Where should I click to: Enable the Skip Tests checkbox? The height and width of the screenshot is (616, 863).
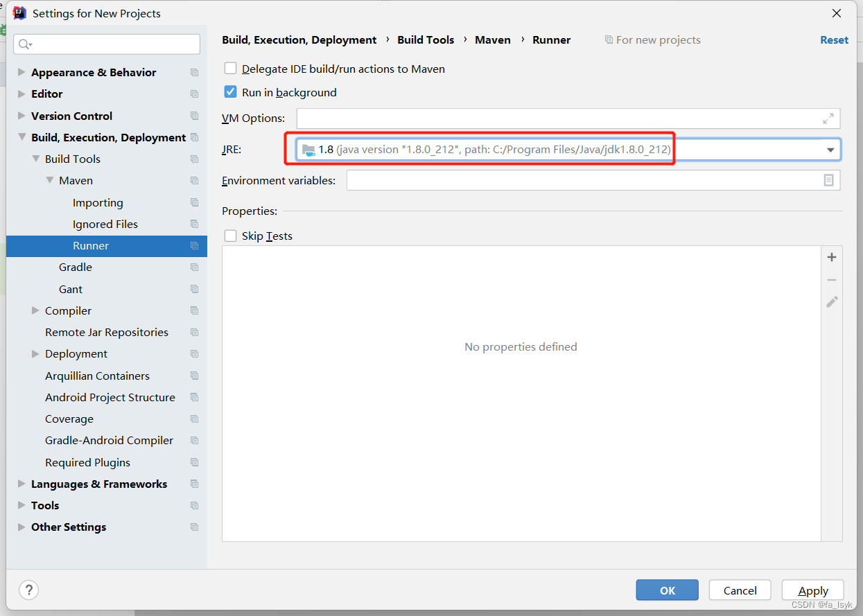click(x=231, y=236)
